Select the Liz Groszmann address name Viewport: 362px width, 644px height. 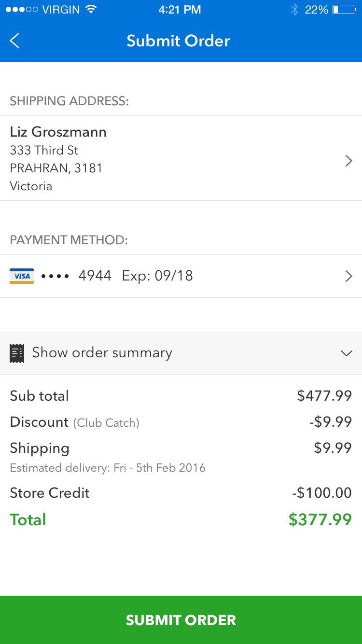(x=58, y=132)
